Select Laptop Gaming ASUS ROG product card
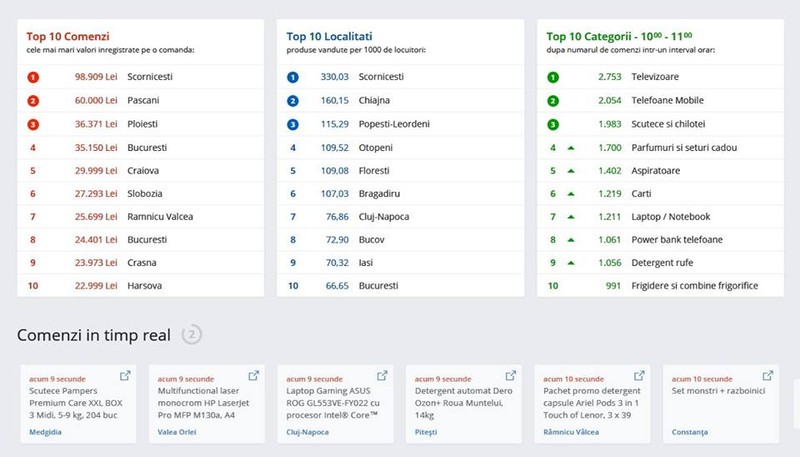This screenshot has width=800, height=457. pos(336,403)
